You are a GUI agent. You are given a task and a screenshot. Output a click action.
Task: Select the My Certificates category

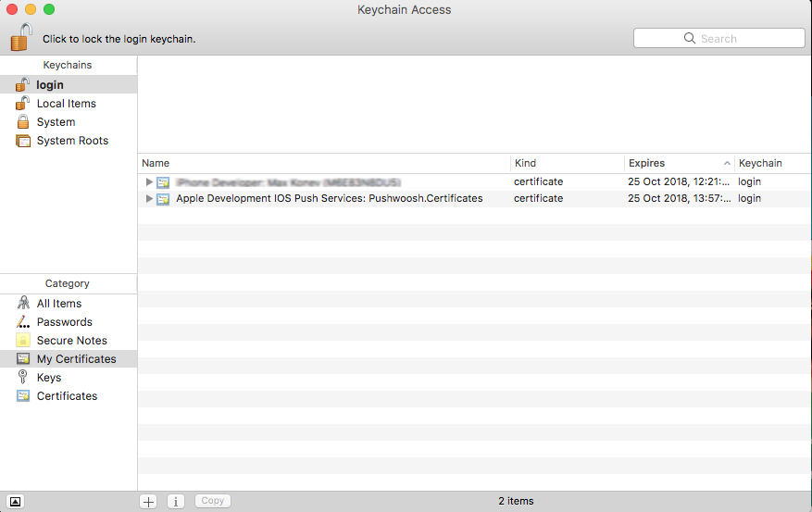point(76,359)
